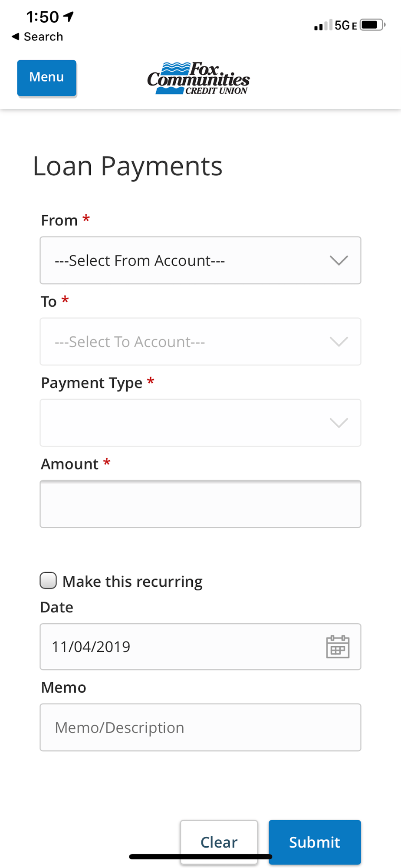Open the Payment Type dropdown
Viewport: 401px width, 868px height.
(x=200, y=423)
